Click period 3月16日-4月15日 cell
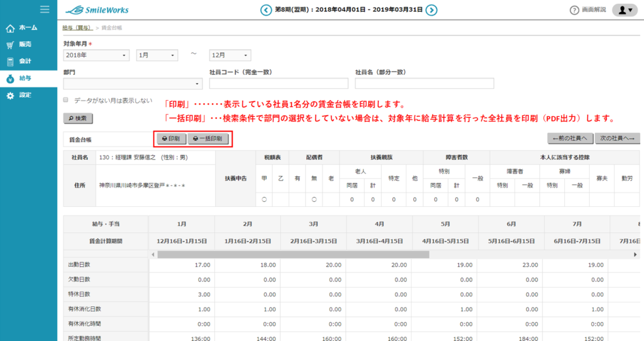 pos(379,241)
